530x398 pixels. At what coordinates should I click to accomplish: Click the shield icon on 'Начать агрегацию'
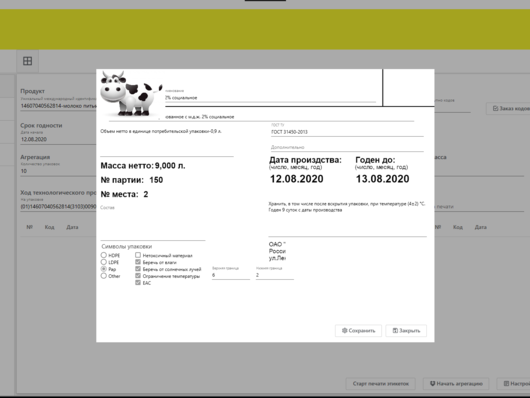(x=432, y=383)
